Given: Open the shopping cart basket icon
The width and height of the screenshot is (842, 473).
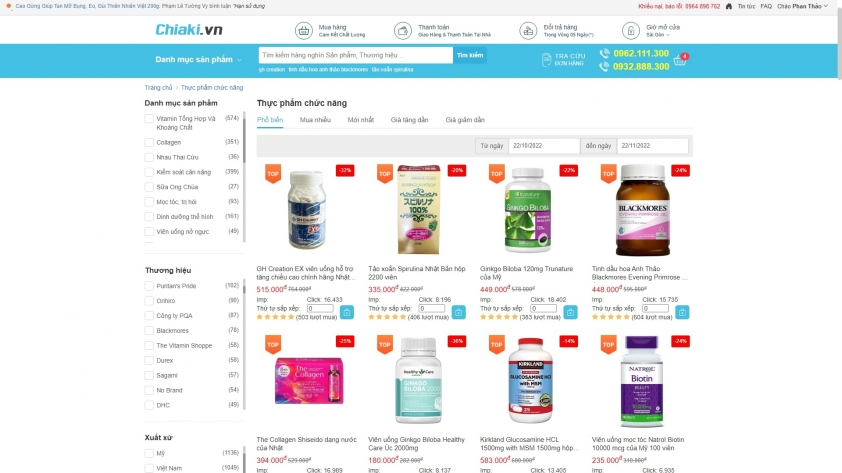Looking at the screenshot, I should click(680, 60).
